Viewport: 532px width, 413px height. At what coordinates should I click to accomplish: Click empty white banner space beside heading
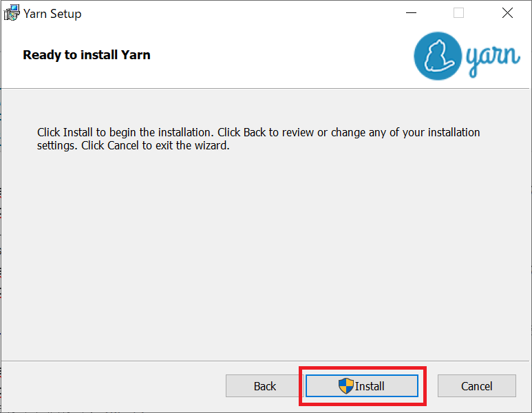pyautogui.click(x=275, y=55)
